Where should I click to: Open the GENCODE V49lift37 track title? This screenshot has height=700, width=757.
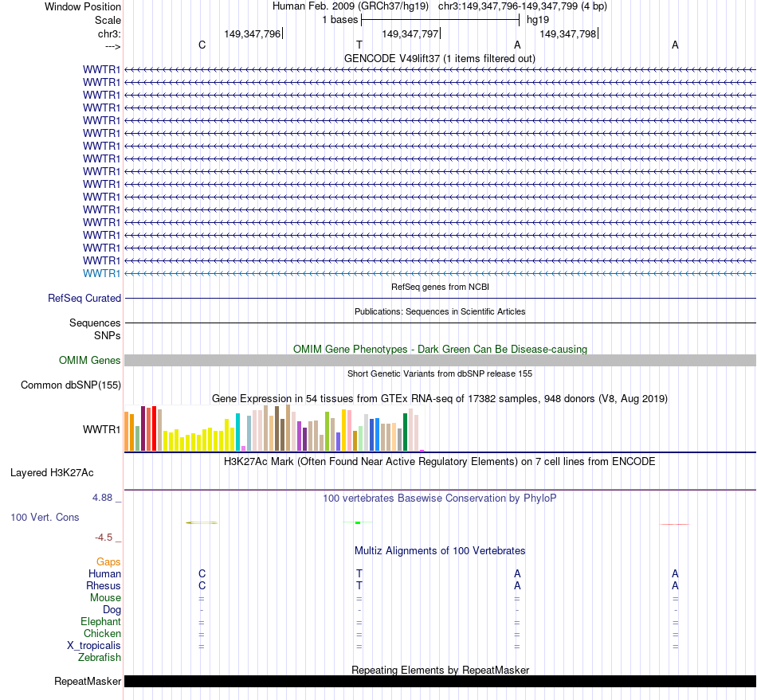click(x=440, y=58)
